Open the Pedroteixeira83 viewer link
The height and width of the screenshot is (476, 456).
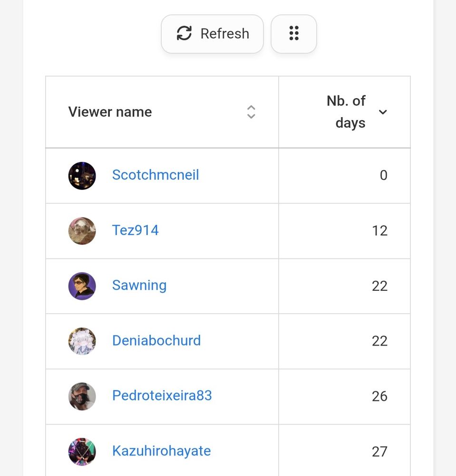point(162,396)
